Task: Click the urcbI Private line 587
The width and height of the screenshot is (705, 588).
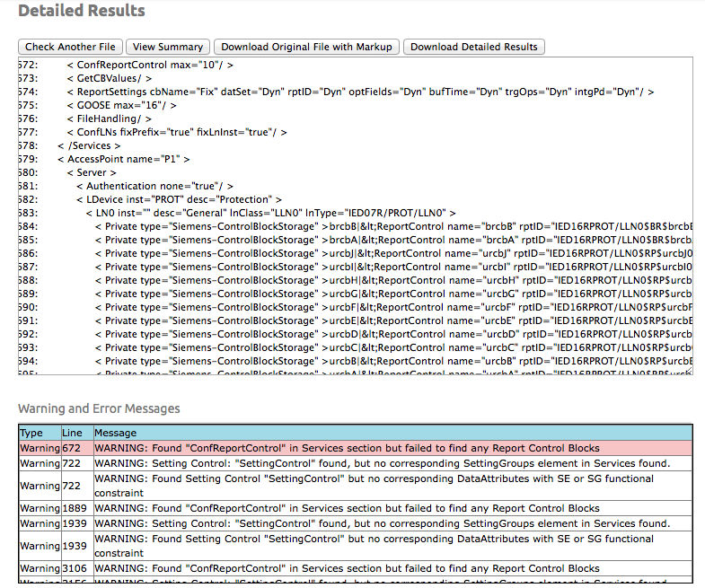Action: coord(394,267)
